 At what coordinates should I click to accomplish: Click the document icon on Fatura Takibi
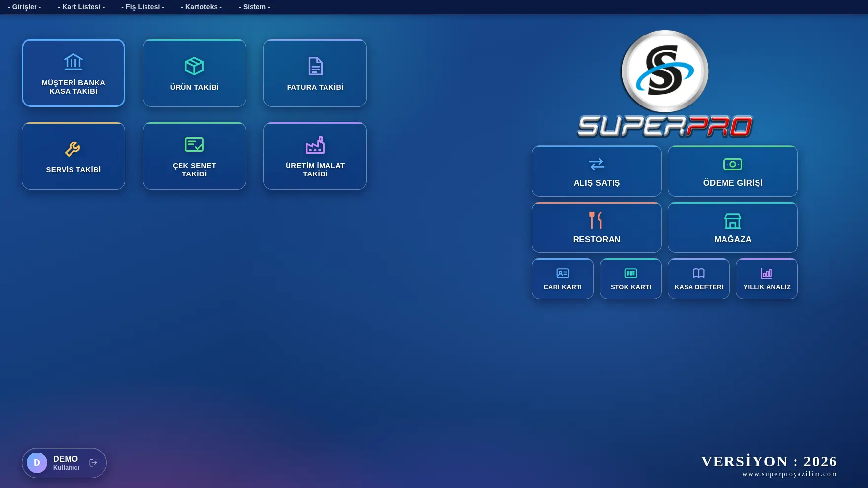click(x=315, y=66)
